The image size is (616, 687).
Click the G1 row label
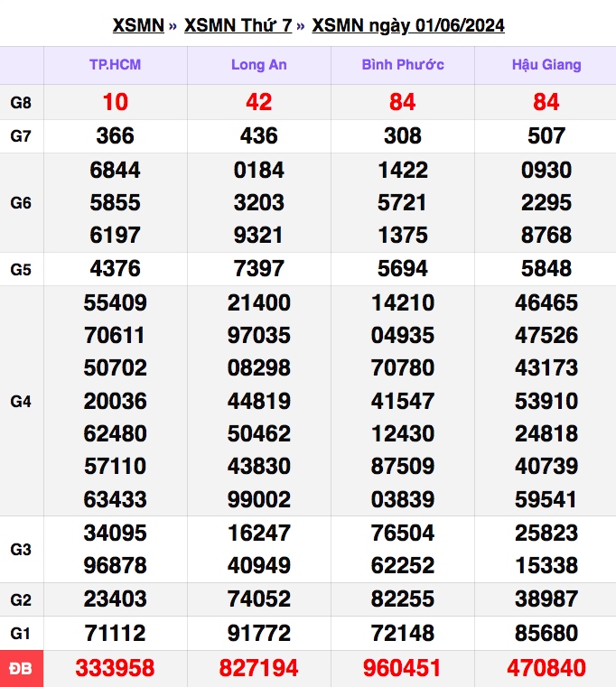[21, 634]
